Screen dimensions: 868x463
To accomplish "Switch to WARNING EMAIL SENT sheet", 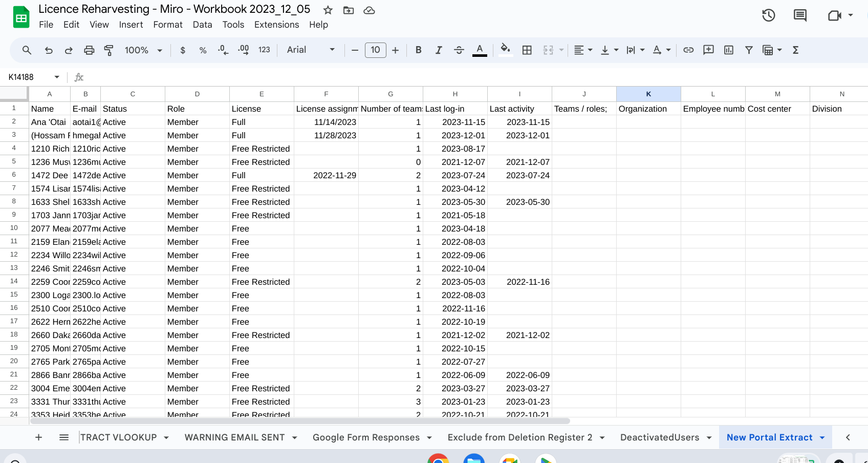I will 234,437.
